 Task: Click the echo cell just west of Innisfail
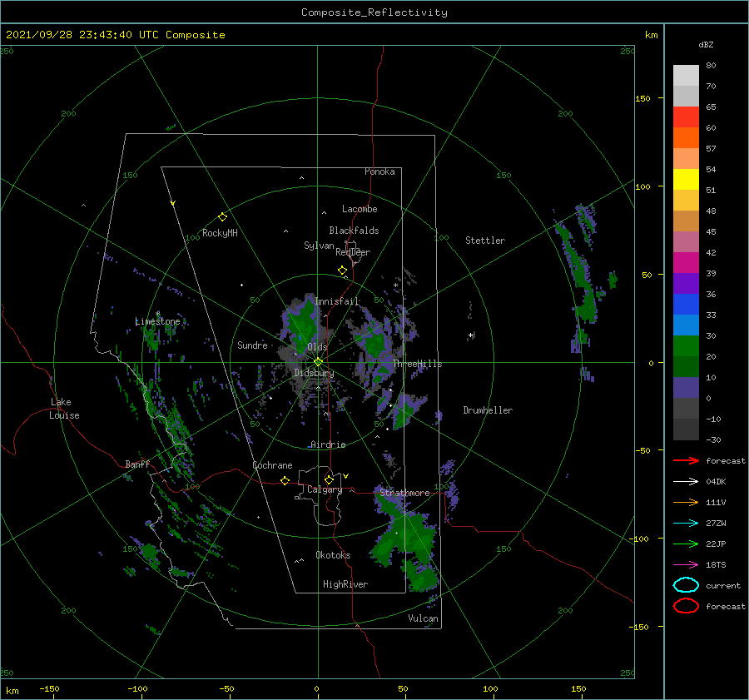(x=302, y=325)
